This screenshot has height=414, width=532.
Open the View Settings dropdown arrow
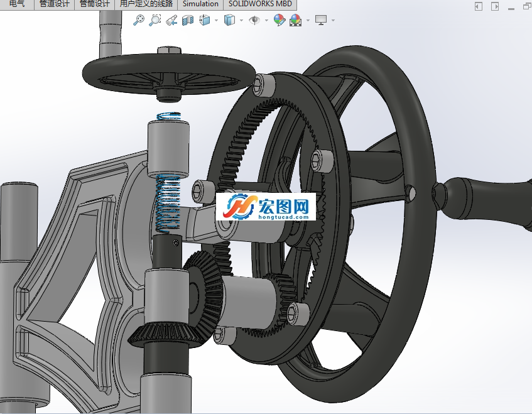coord(333,20)
